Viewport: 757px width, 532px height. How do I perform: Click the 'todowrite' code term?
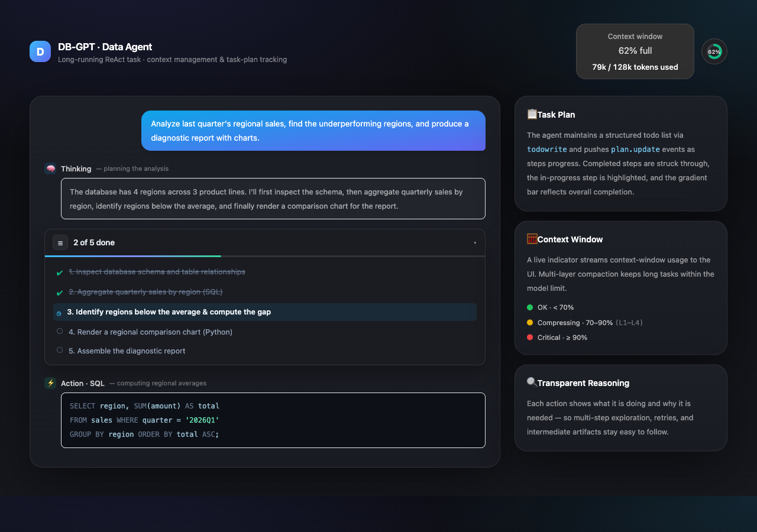(547, 150)
